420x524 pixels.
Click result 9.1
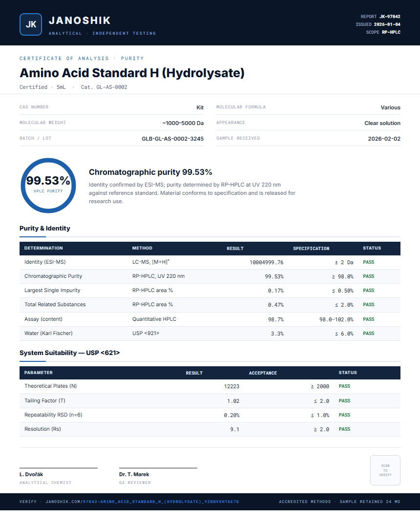click(x=234, y=429)
